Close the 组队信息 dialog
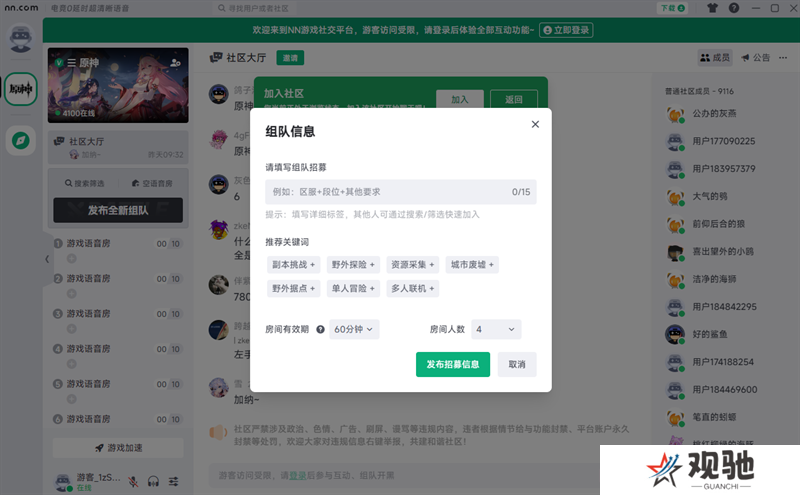The height and width of the screenshot is (495, 800). [535, 124]
